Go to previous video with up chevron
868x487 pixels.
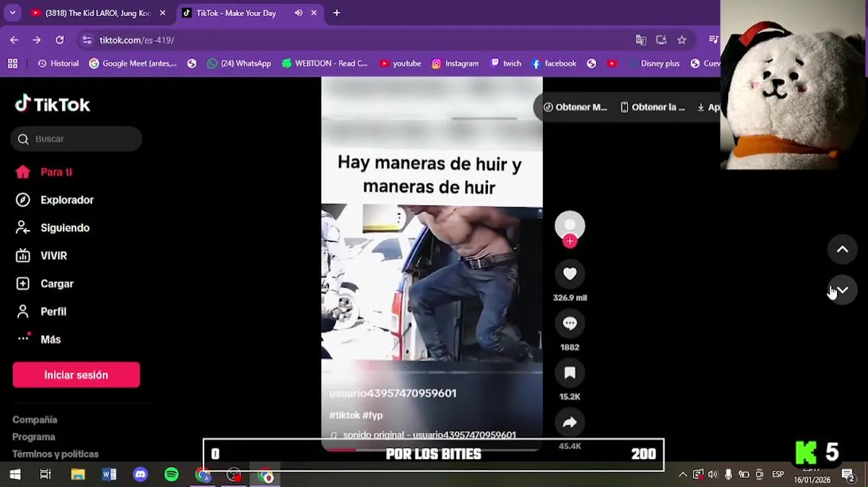(x=842, y=250)
